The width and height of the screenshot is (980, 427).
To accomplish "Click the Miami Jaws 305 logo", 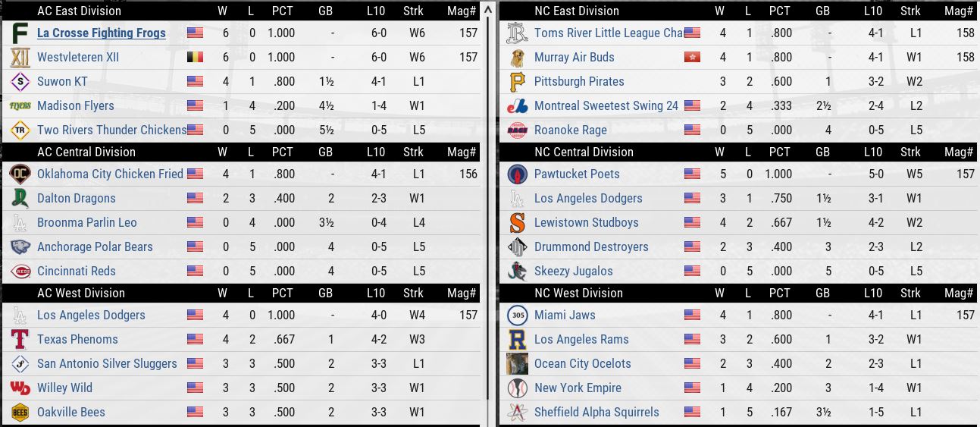I will [x=517, y=315].
